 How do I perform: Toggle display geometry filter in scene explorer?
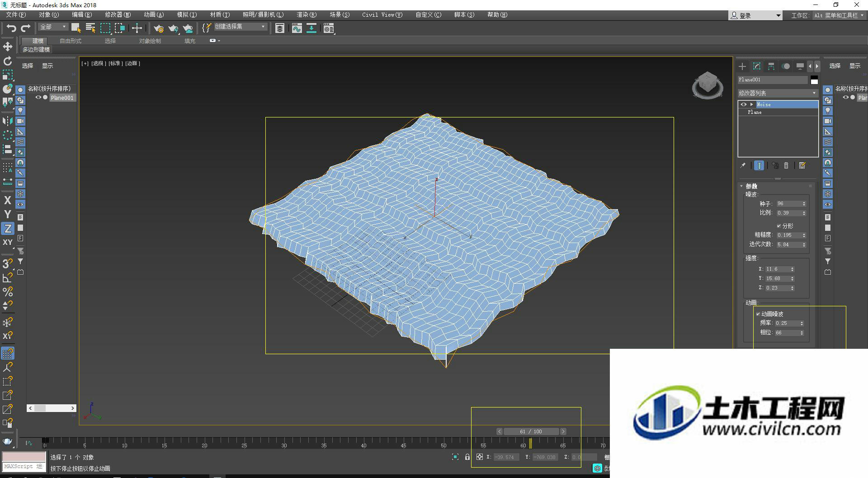[x=20, y=90]
